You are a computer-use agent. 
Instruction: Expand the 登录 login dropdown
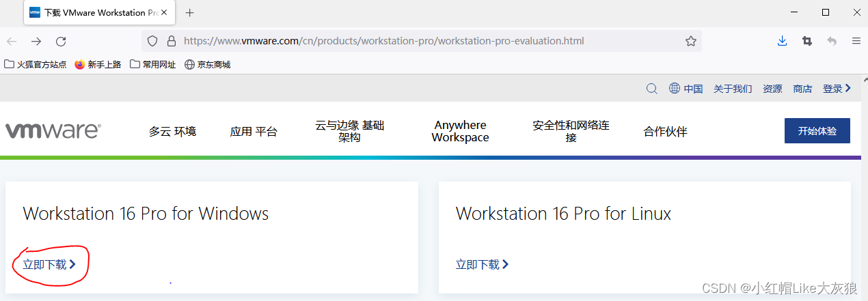[x=837, y=89]
